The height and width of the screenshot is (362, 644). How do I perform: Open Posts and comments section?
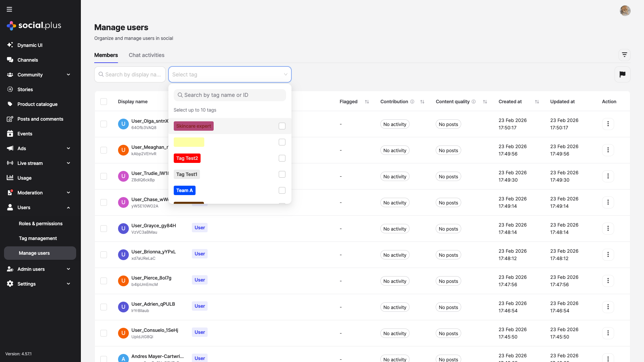coord(40,119)
